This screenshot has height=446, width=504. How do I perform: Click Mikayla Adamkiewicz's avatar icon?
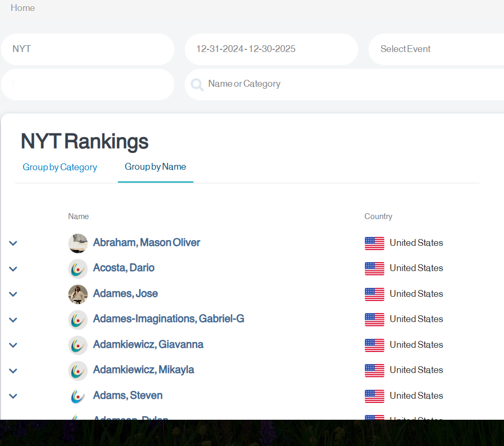(x=78, y=370)
